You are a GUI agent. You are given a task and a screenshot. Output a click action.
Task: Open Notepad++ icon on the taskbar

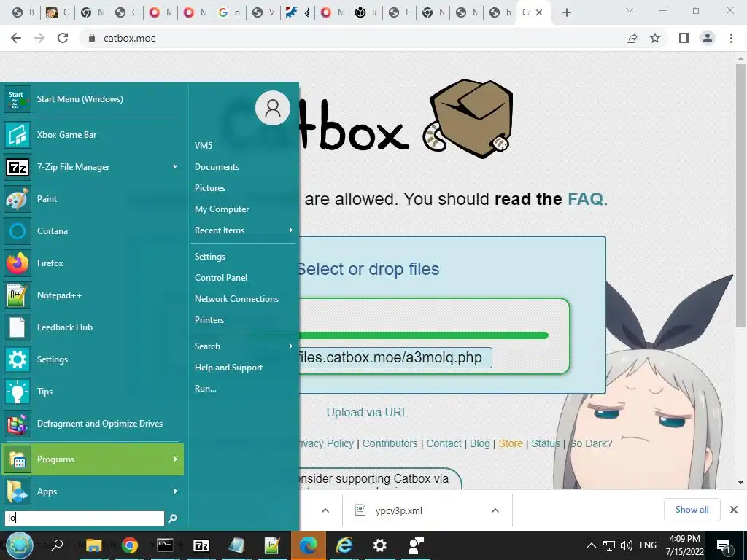click(x=273, y=545)
